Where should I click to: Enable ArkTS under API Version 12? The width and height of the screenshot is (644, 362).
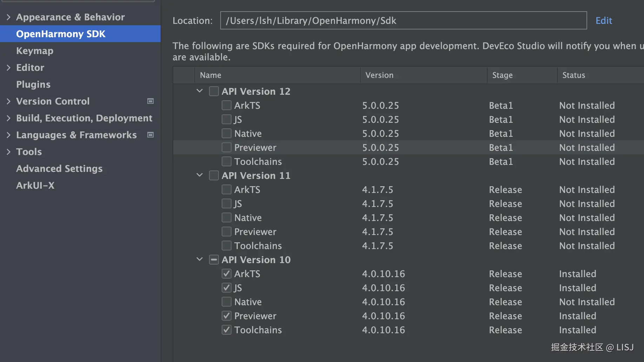click(227, 105)
